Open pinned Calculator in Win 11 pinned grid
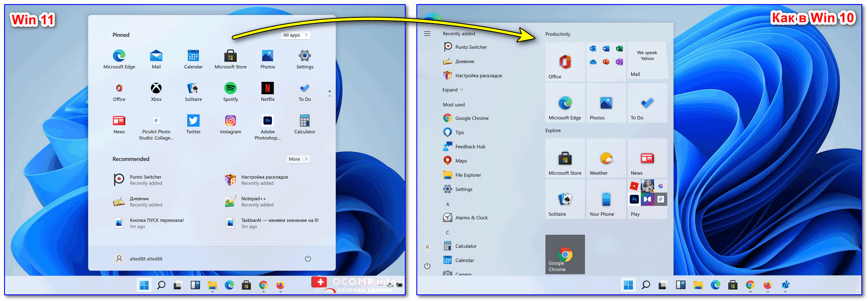Screen dimensions: 868x301 coord(305,124)
